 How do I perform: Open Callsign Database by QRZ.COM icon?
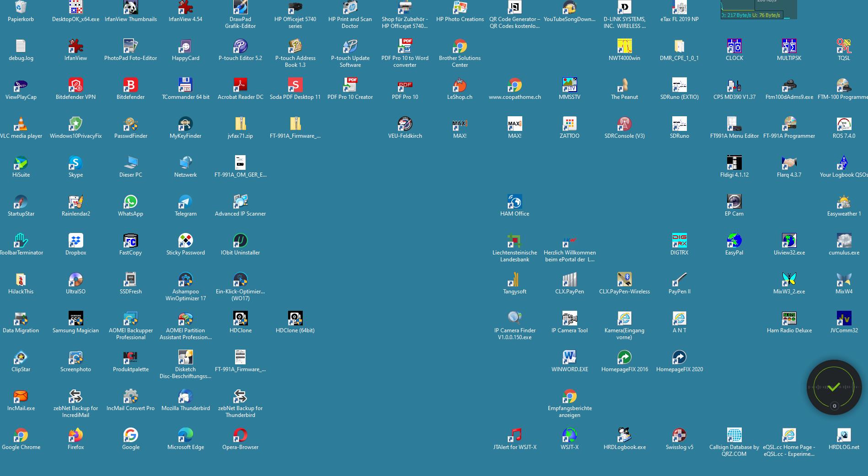(734, 435)
